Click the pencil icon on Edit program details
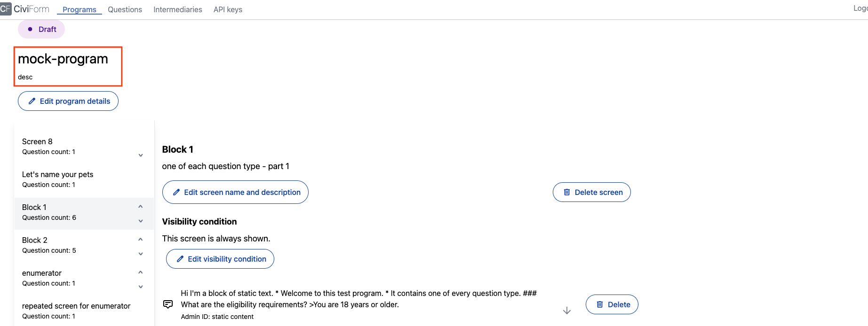The image size is (868, 326). coord(32,101)
